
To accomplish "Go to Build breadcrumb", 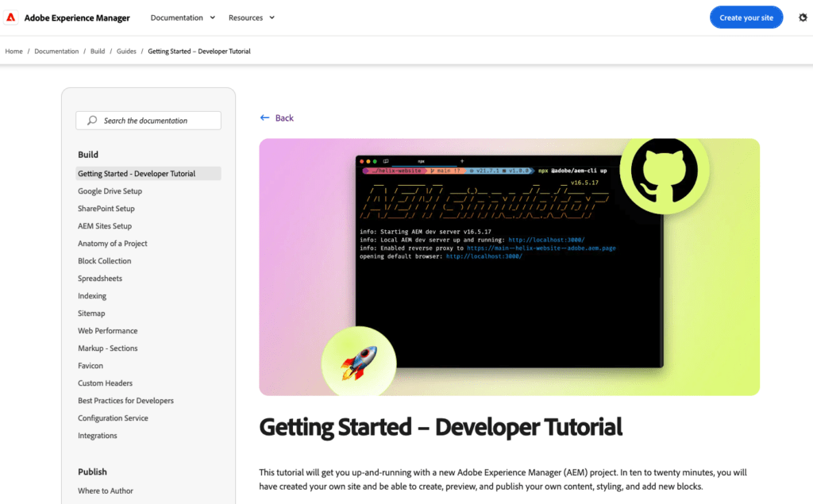I will click(98, 52).
